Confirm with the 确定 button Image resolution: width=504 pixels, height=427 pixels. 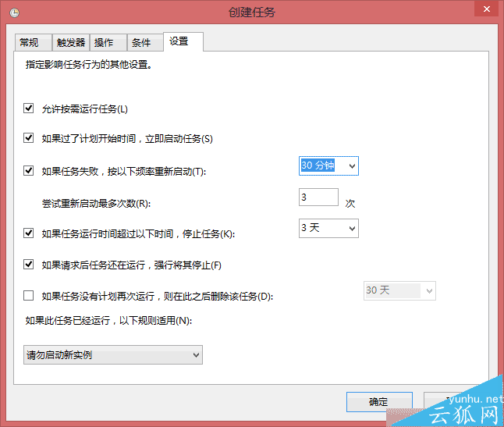[379, 402]
